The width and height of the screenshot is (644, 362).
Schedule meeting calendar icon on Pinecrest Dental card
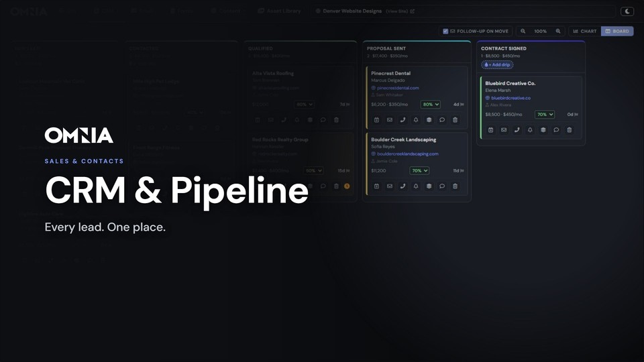point(376,120)
